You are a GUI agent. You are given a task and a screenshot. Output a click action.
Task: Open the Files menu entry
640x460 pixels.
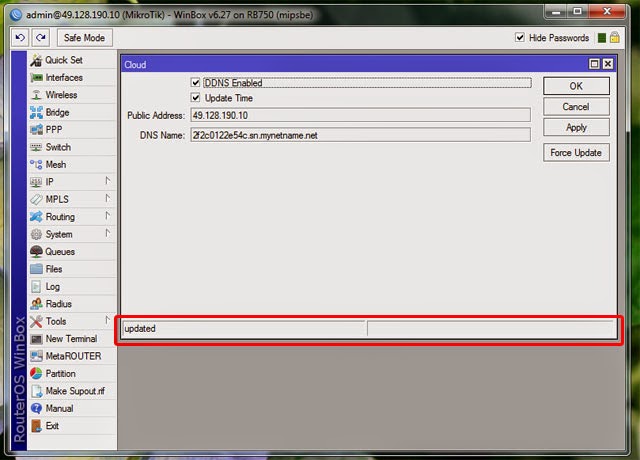[72, 269]
